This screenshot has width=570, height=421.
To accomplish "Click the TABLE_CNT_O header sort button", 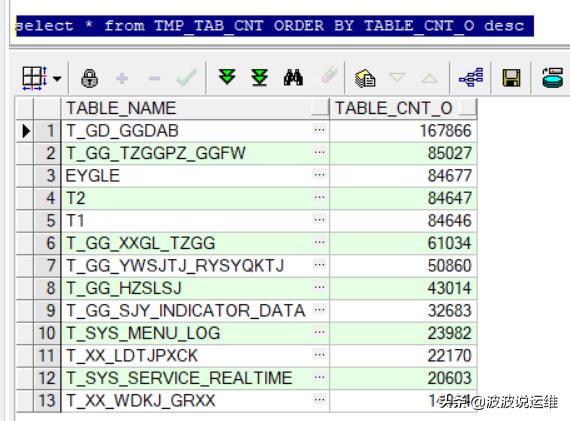I will [467, 108].
